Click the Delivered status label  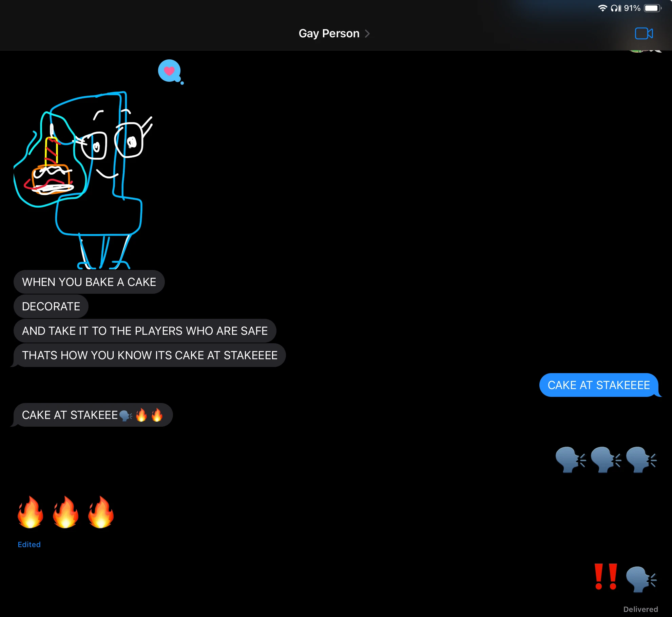point(640,609)
